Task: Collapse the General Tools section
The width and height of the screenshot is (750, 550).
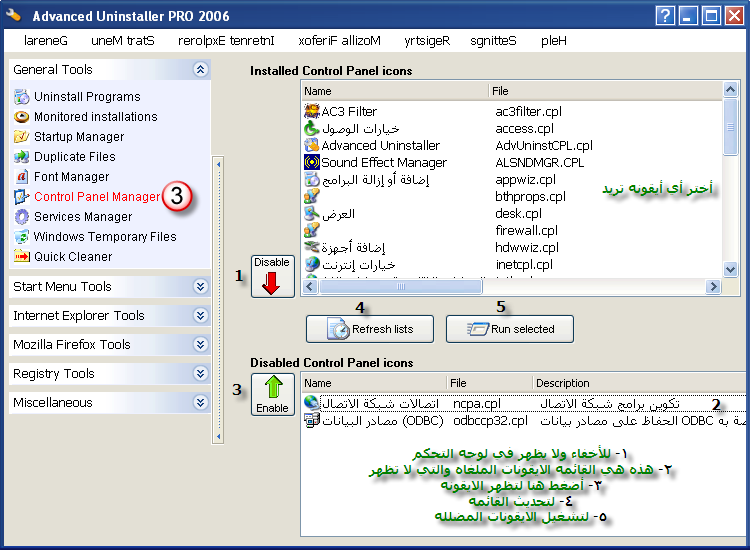Action: (200, 69)
